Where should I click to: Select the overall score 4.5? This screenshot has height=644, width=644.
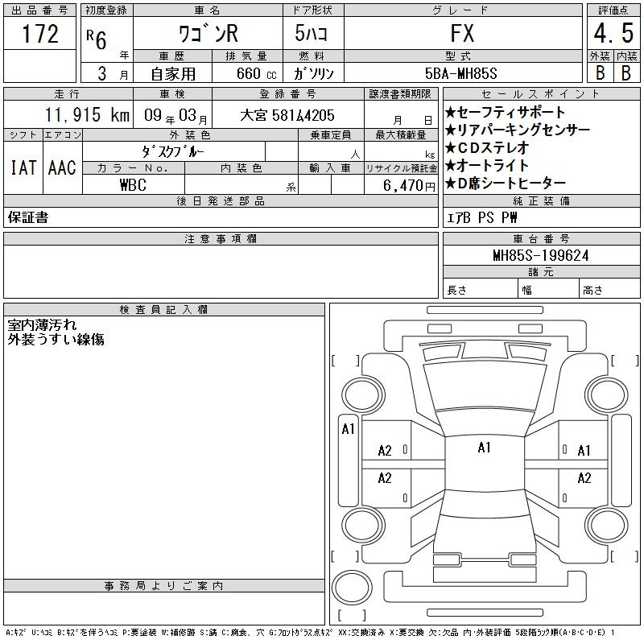(x=613, y=33)
